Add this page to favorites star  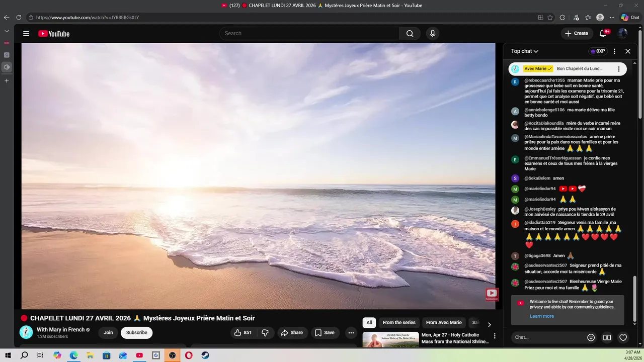[550, 17]
